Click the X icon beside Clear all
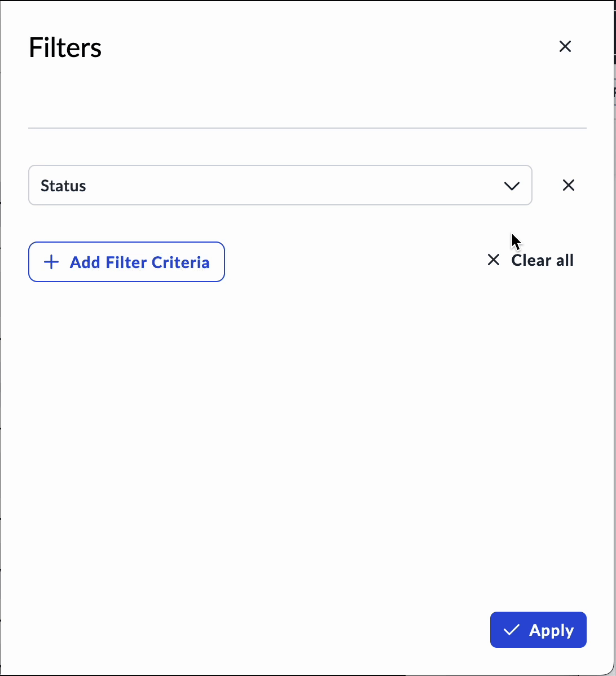Screen dimensions: 616x676 point(493,260)
